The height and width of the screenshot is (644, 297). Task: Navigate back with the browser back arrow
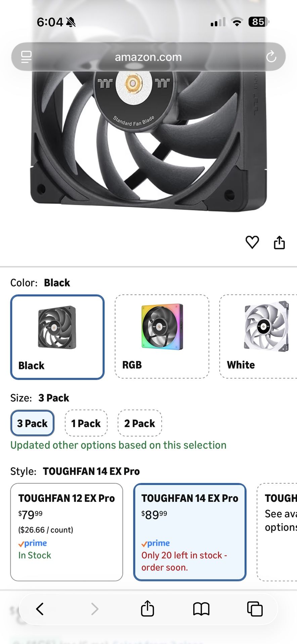pyautogui.click(x=40, y=609)
